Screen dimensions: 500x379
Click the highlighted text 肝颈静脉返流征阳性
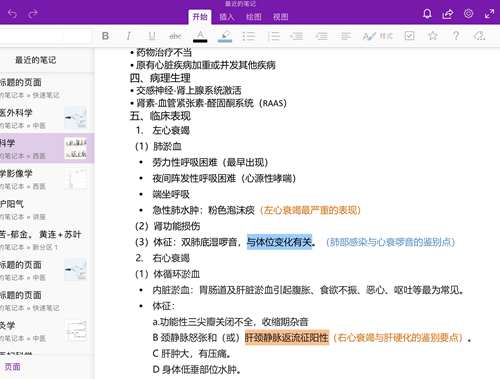click(287, 338)
